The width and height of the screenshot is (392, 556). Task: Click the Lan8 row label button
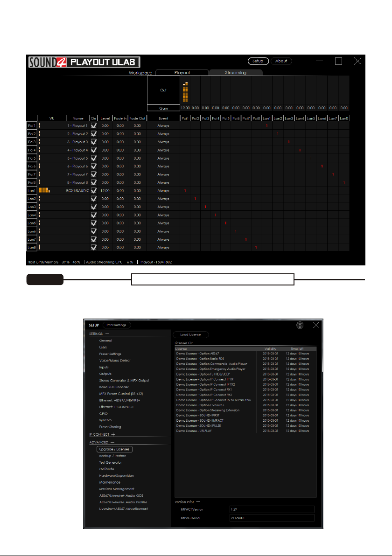(32, 248)
